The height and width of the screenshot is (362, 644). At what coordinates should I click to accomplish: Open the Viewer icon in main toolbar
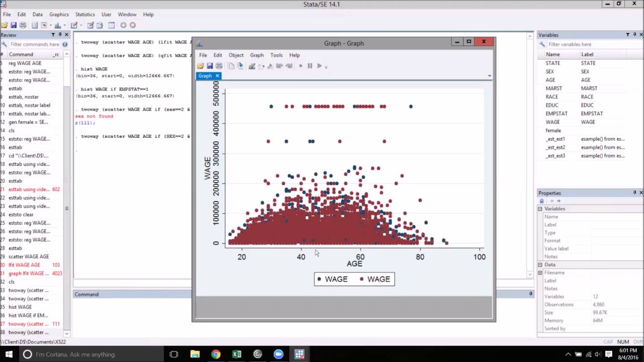tap(44, 25)
